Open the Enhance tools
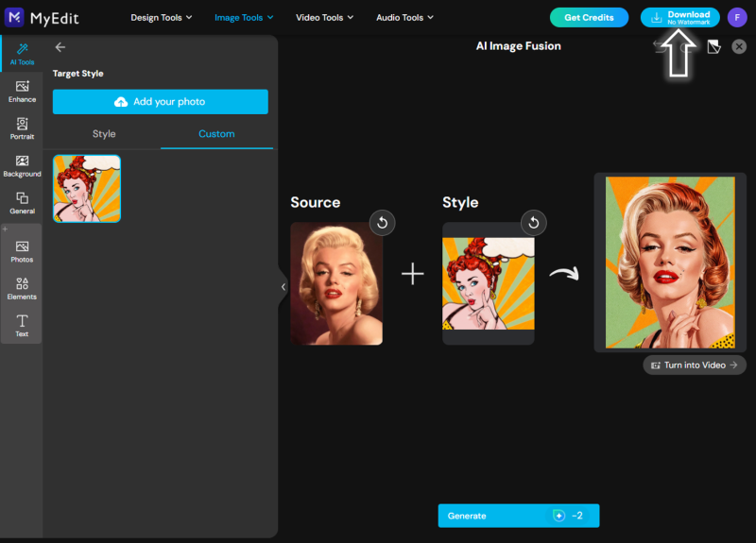The width and height of the screenshot is (756, 543). [x=22, y=92]
